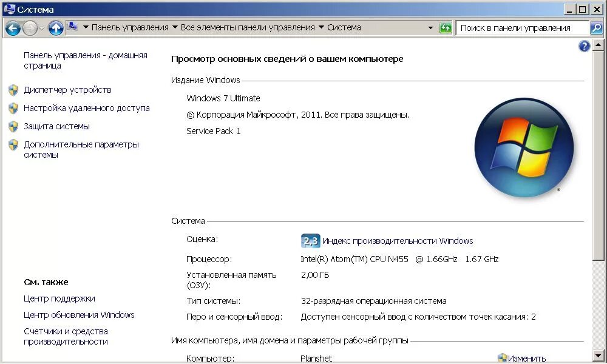Image resolution: width=607 pixels, height=364 pixels.
Task: Click Система window title icon
Action: click(9, 9)
